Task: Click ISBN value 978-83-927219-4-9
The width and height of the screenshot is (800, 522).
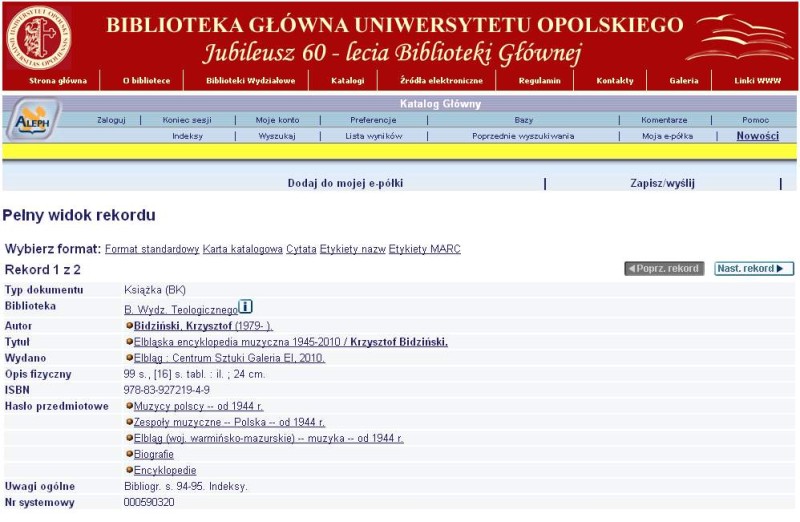Action: click(166, 390)
